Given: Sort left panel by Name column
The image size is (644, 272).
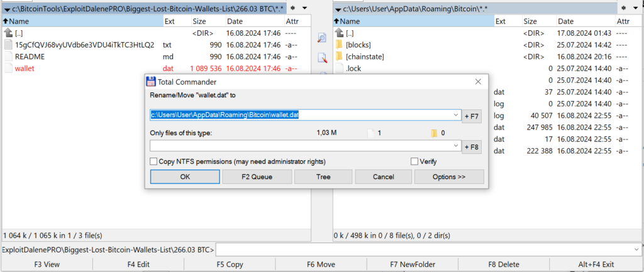Looking at the screenshot, I should pyautogui.click(x=82, y=21).
